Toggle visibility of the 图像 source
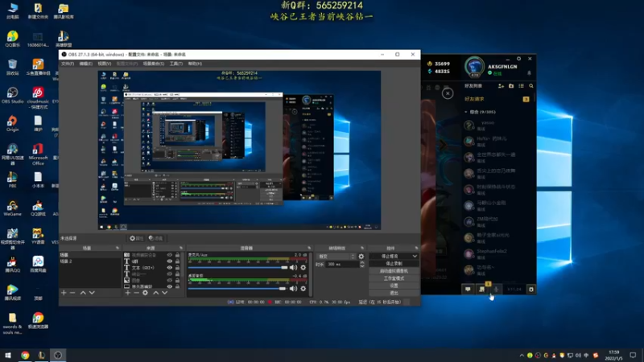The image size is (644, 362). (x=170, y=280)
